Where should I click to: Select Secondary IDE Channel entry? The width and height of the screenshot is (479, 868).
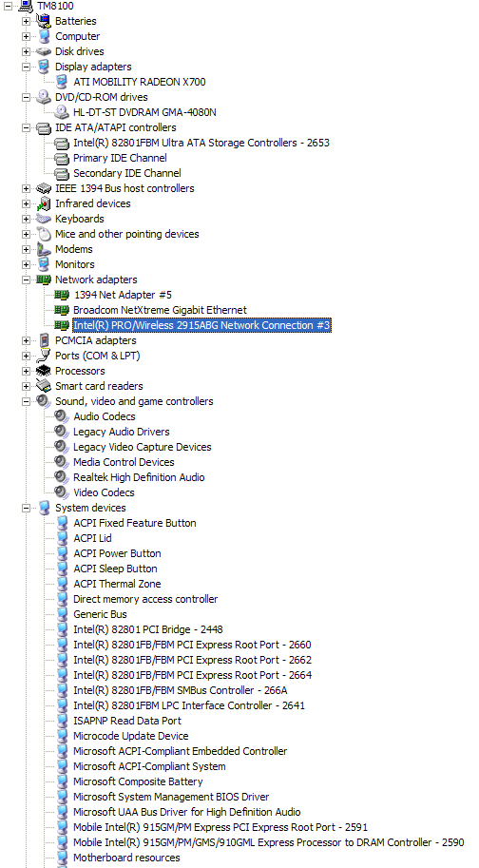click(x=127, y=173)
